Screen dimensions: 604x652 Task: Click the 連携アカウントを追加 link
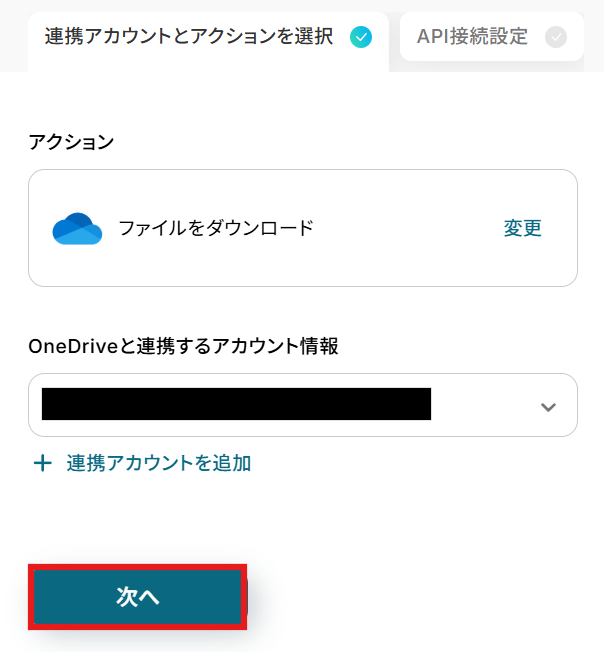(x=158, y=463)
